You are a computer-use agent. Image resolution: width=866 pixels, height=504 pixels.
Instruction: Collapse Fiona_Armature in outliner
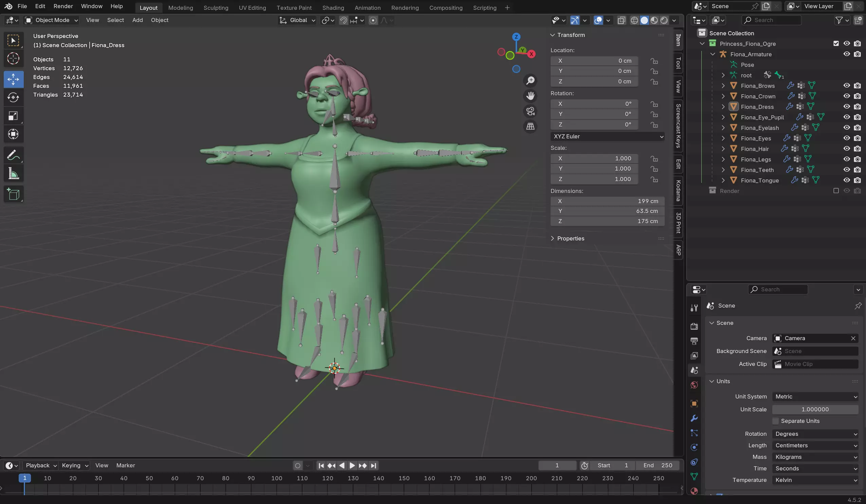pyautogui.click(x=713, y=54)
